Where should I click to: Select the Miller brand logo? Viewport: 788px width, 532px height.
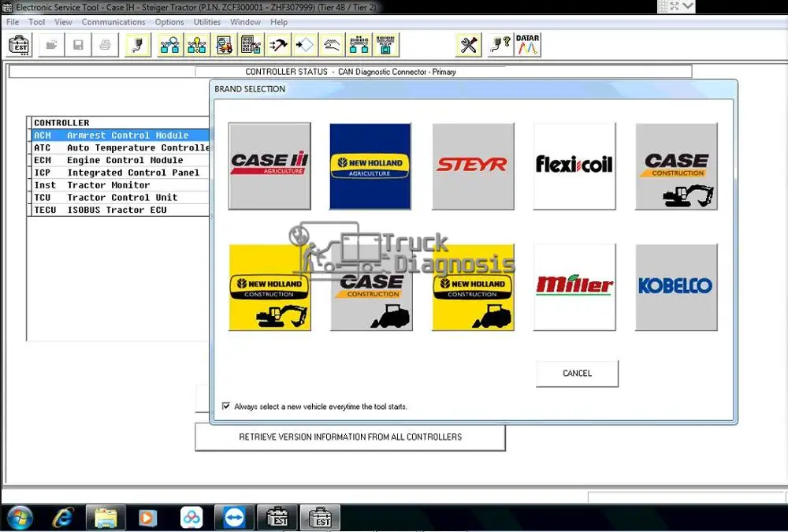pyautogui.click(x=574, y=287)
